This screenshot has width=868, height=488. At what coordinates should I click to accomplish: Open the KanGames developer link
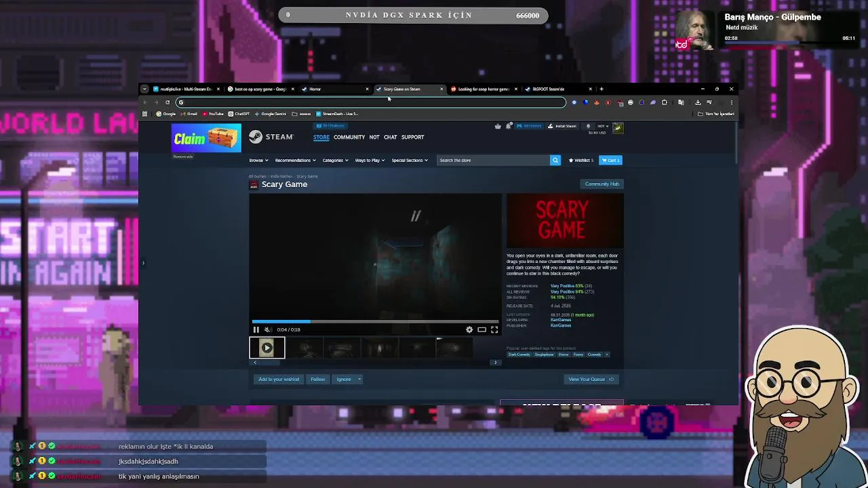point(561,320)
